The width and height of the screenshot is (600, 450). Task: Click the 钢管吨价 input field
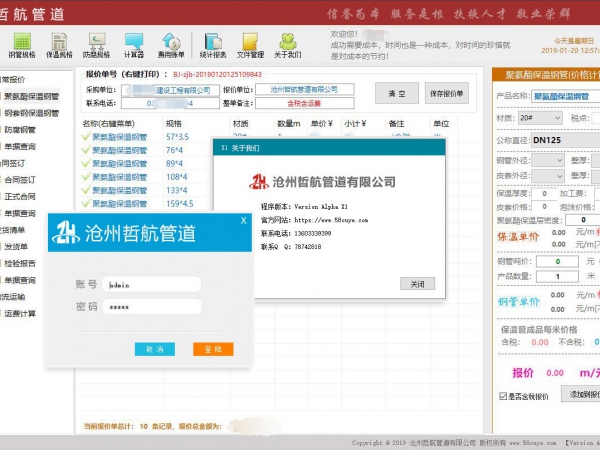tap(557, 262)
